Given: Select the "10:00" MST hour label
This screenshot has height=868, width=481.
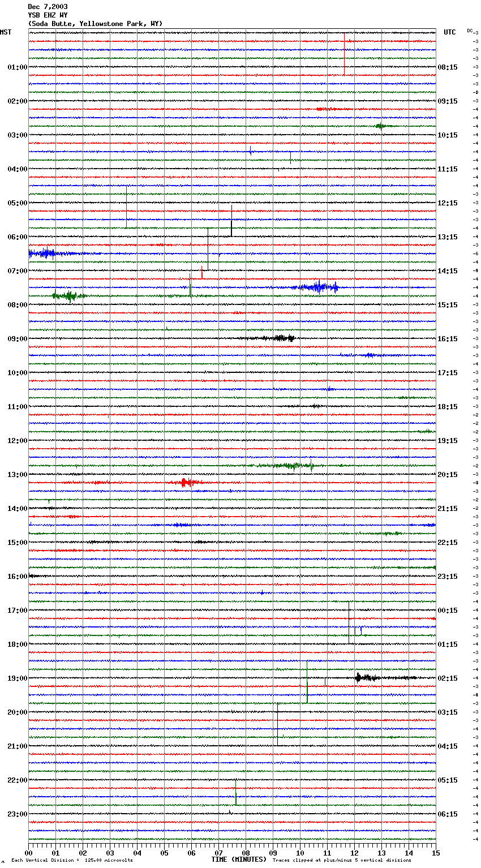Looking at the screenshot, I should (x=18, y=373).
